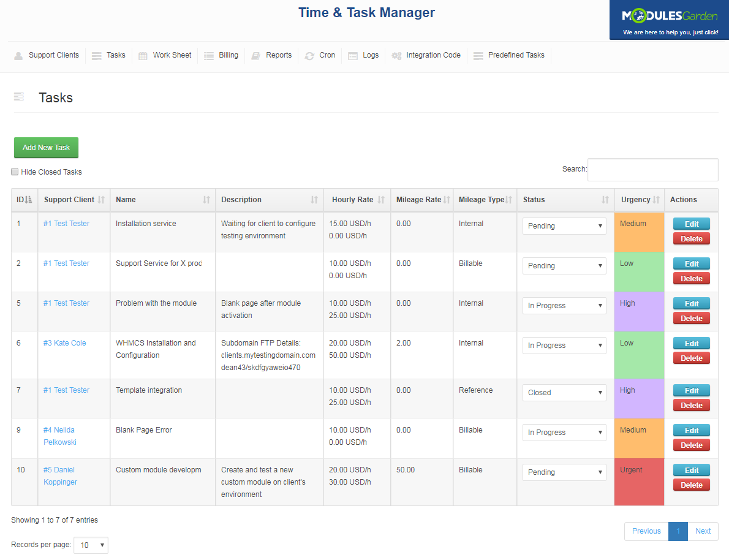The width and height of the screenshot is (729, 560).
Task: Click the hamburger icon beside the Tasks heading
Action: pyautogui.click(x=18, y=97)
